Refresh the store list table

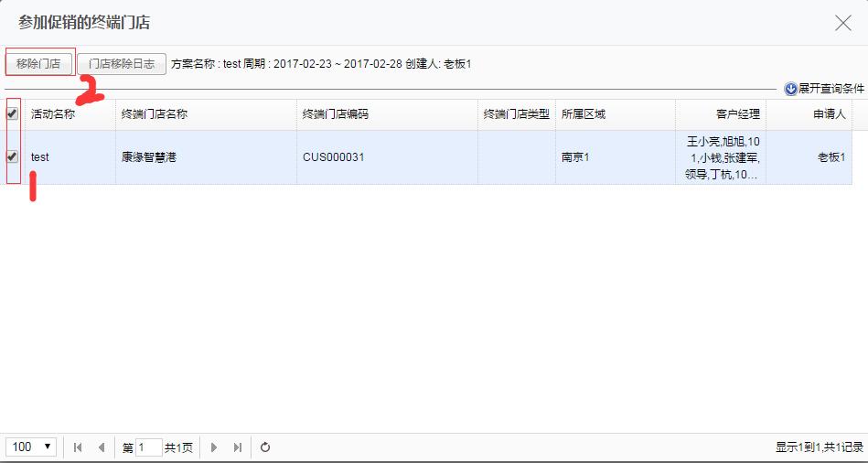point(265,447)
